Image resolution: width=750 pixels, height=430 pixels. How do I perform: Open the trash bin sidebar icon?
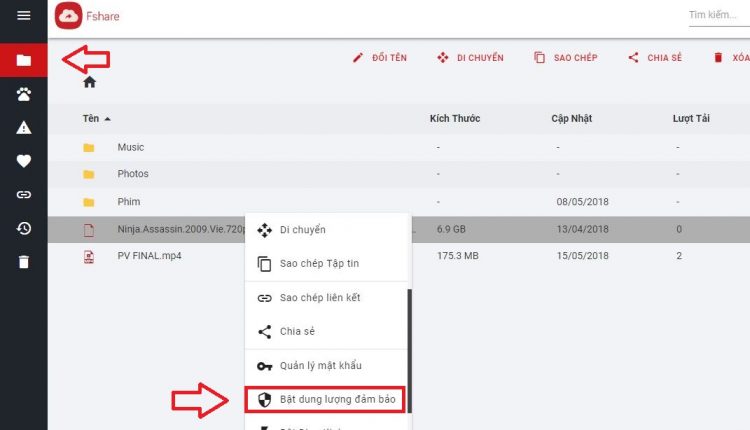(23, 262)
